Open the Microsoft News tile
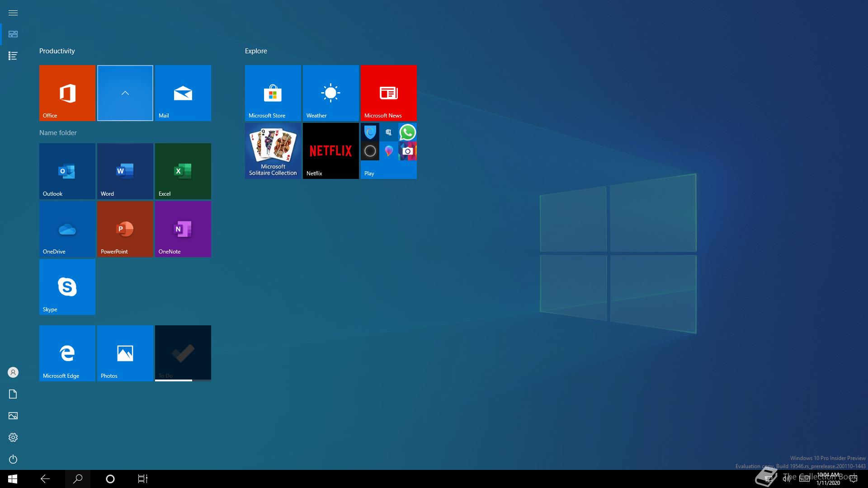Viewport: 868px width, 488px height. pos(389,93)
